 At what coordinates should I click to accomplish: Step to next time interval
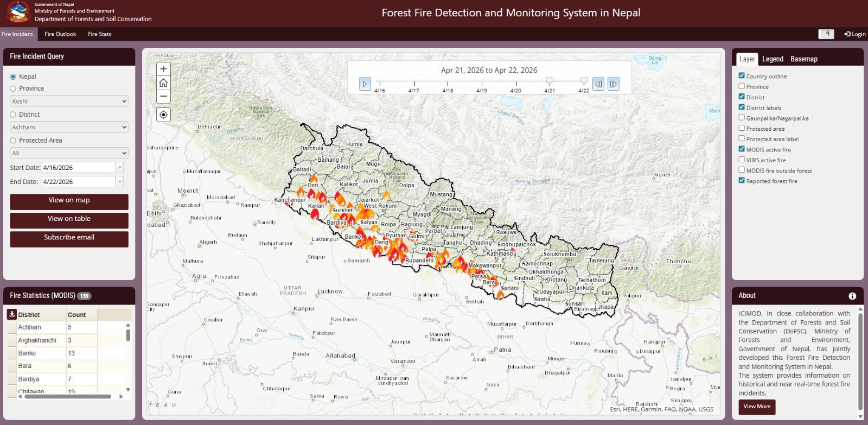(613, 84)
